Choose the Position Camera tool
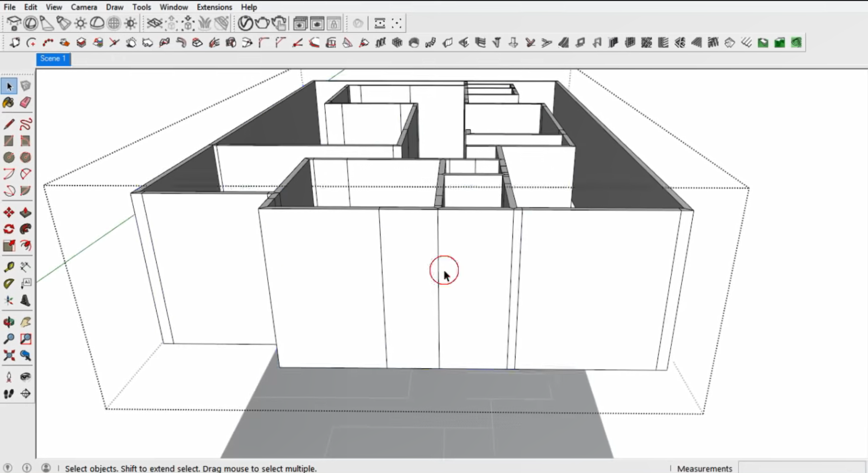 click(x=9, y=377)
